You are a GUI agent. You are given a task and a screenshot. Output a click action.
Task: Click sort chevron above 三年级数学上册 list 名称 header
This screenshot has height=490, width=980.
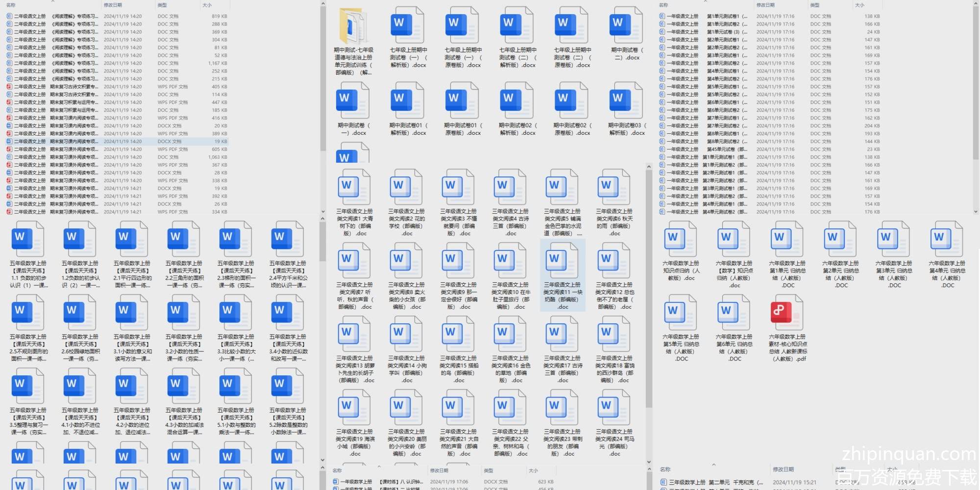click(713, 465)
